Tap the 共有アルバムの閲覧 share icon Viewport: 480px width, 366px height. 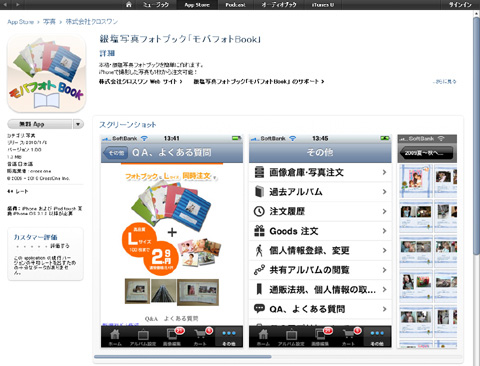[x=259, y=270]
